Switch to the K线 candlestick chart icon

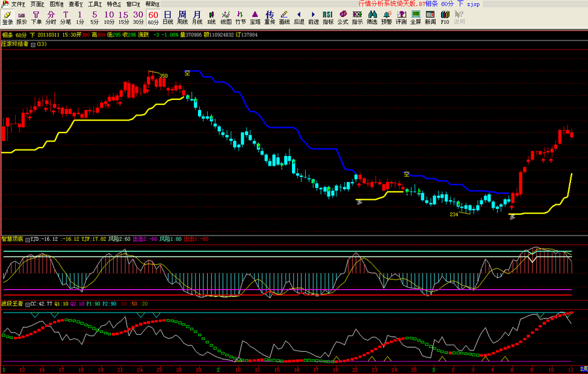[211, 17]
